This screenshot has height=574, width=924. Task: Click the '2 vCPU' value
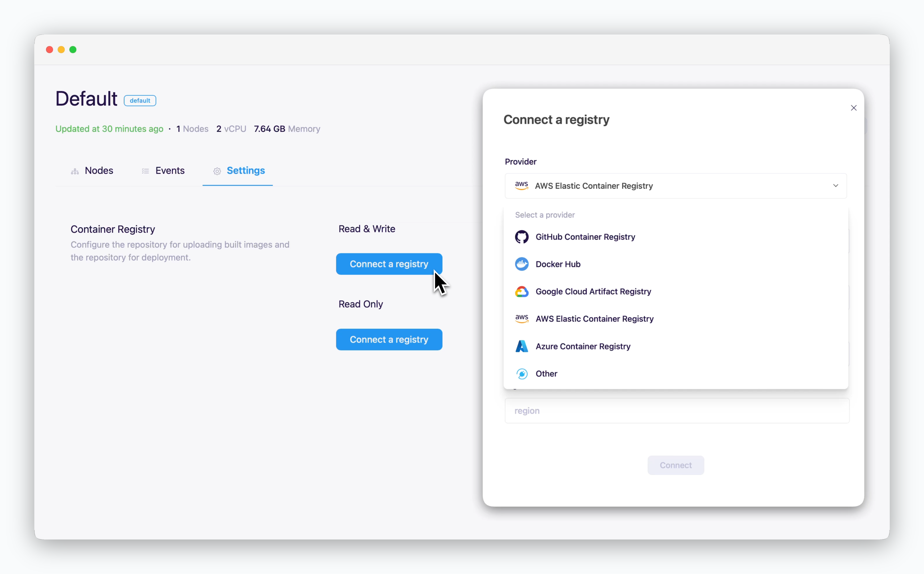tap(231, 129)
